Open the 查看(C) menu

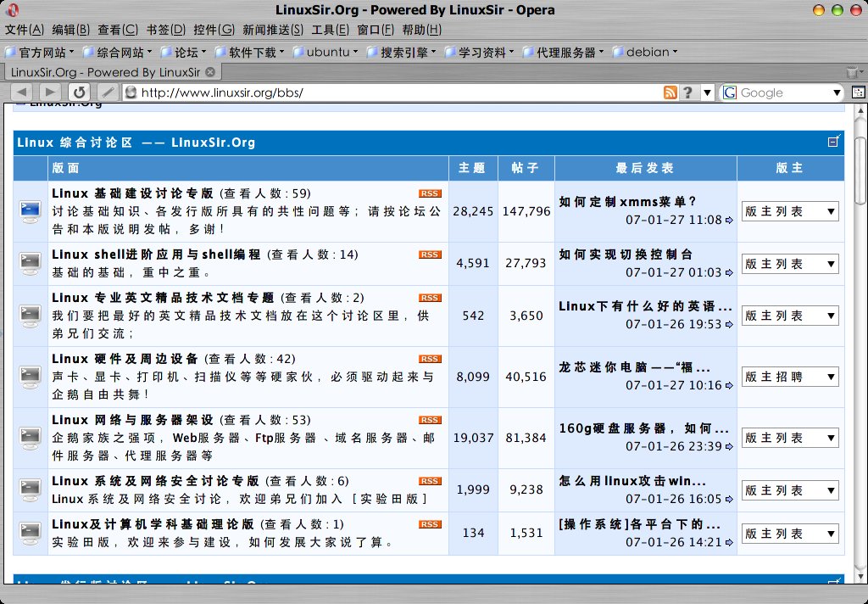pos(118,30)
